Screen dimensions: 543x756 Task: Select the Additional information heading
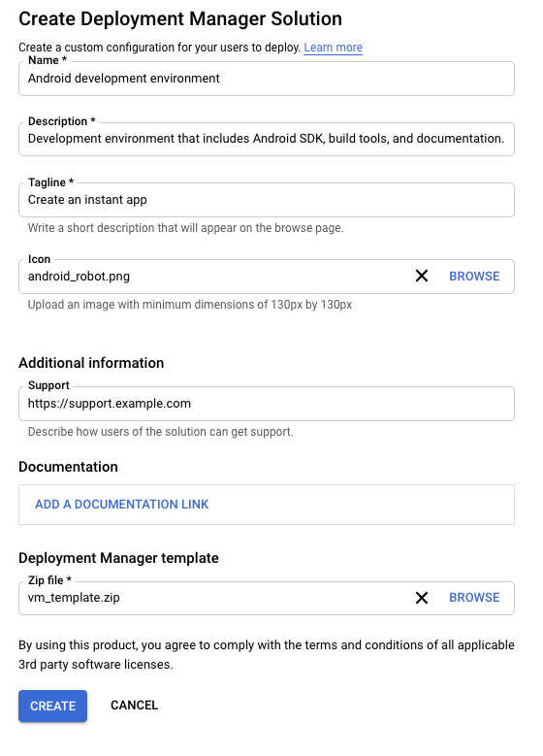91,363
